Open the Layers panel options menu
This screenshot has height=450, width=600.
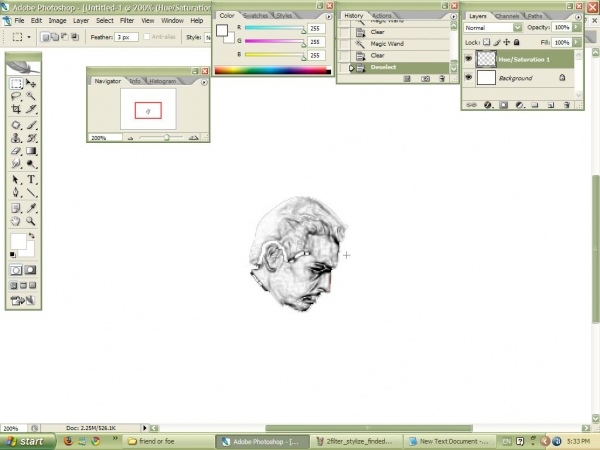[578, 17]
